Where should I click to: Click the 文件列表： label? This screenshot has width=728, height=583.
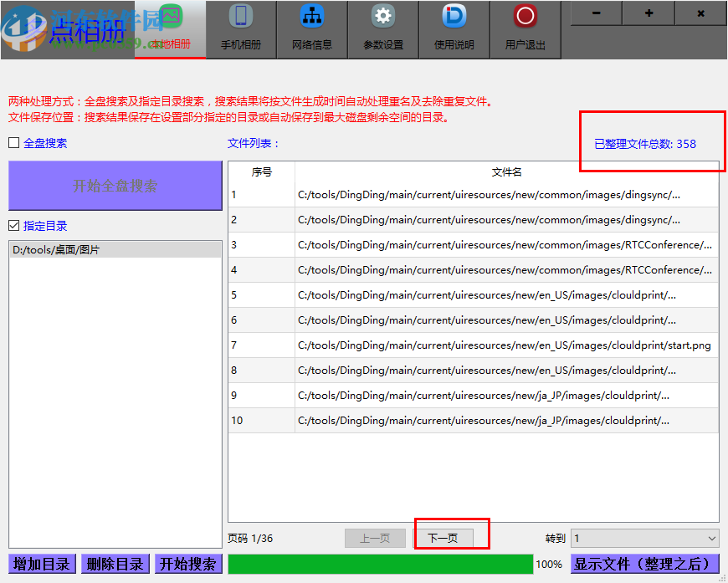click(254, 143)
